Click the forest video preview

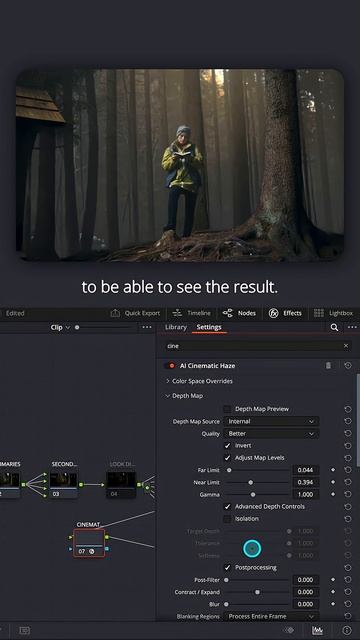[180, 165]
